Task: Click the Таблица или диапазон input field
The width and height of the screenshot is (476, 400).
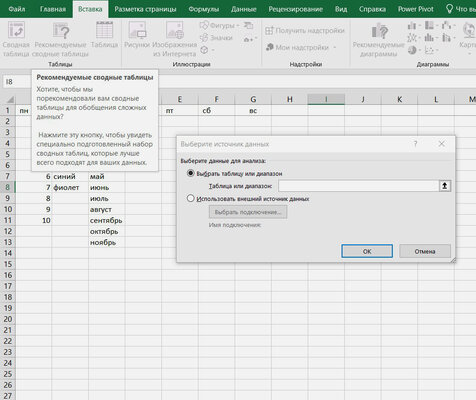Action: tap(358, 186)
